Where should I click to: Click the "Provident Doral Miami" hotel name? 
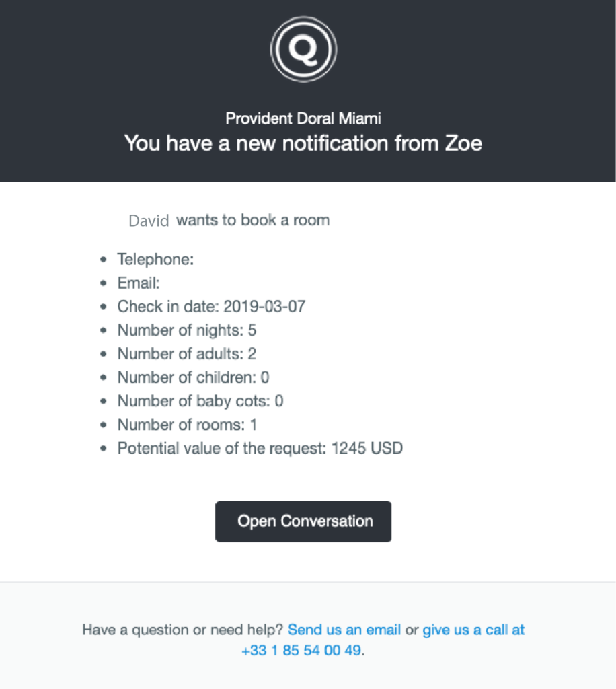tap(303, 119)
